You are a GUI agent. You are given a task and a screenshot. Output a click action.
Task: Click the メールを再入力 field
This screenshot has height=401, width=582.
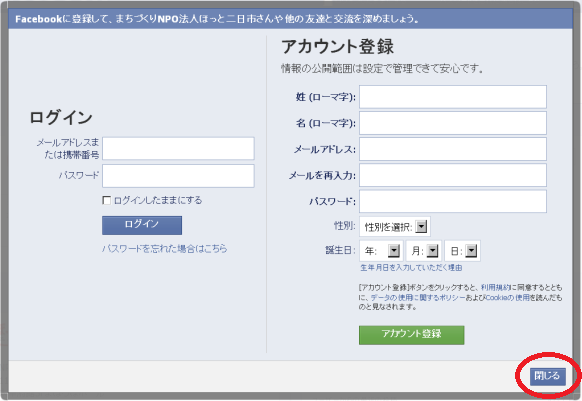[453, 175]
